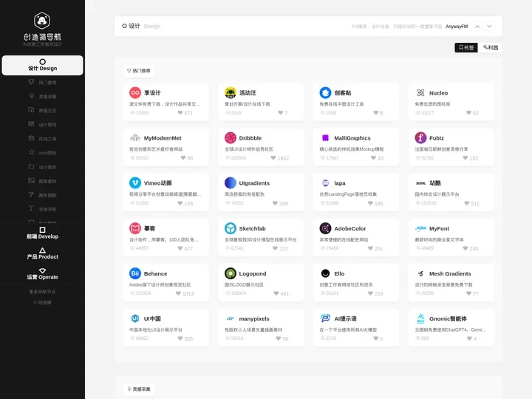The width and height of the screenshot is (532, 399).
Task: Click the MalliGraphics purple logo
Action: 325,137
